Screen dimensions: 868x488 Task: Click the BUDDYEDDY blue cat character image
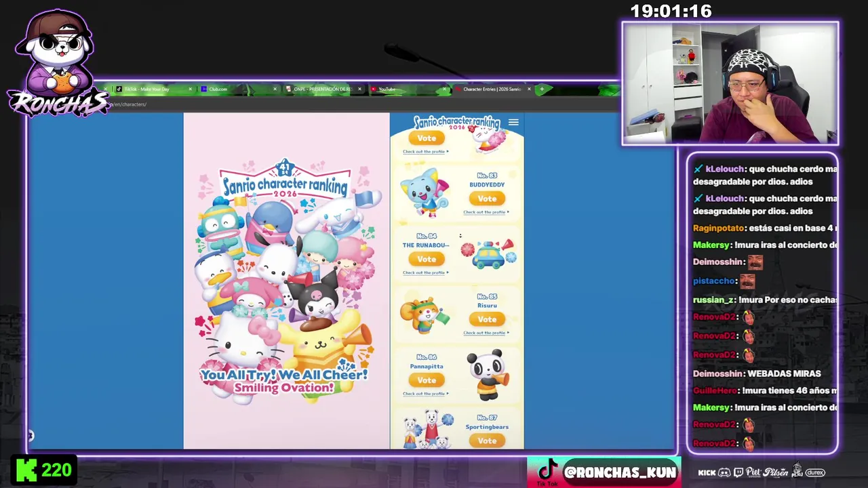tap(425, 193)
